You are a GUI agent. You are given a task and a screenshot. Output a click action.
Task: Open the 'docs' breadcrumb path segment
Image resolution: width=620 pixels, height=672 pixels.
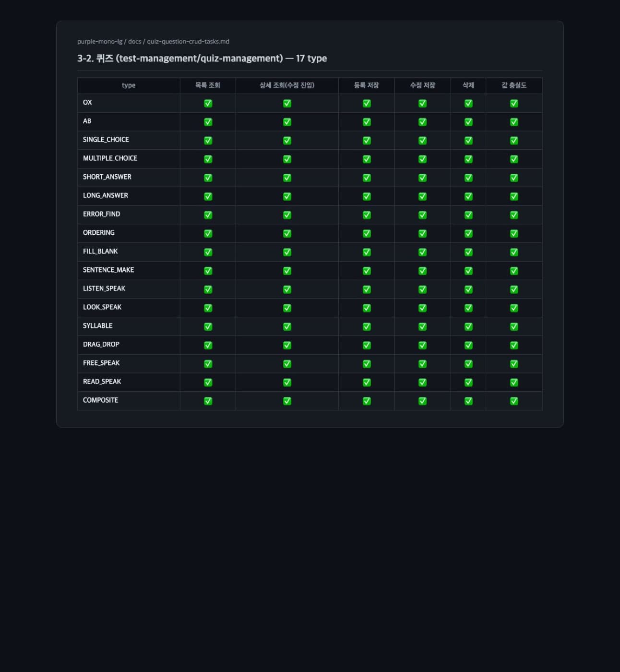coord(135,42)
